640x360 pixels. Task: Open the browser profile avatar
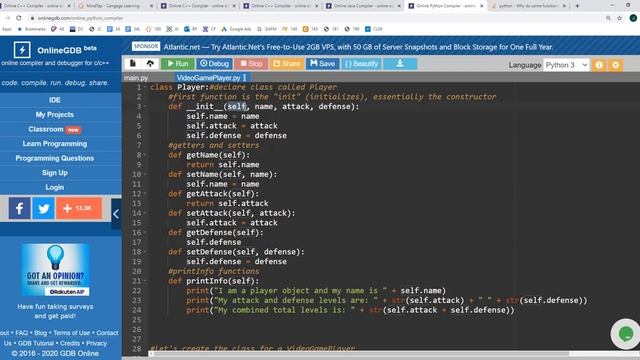coord(633,18)
